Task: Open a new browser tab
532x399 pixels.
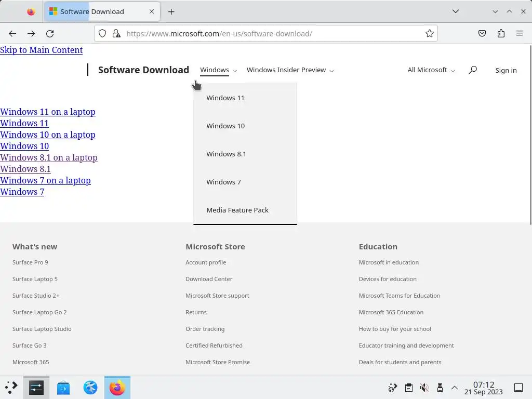Action: [171, 12]
